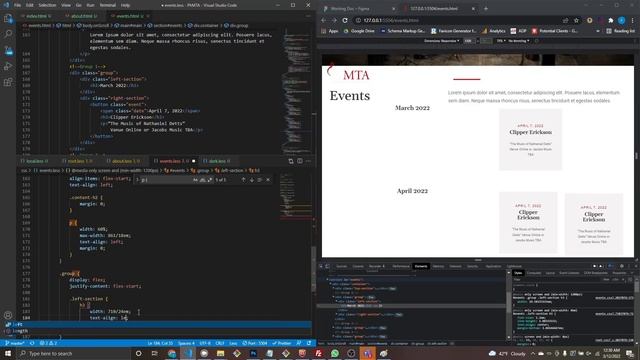
Task: Open the Selection menu in VS Code
Action: point(47,5)
